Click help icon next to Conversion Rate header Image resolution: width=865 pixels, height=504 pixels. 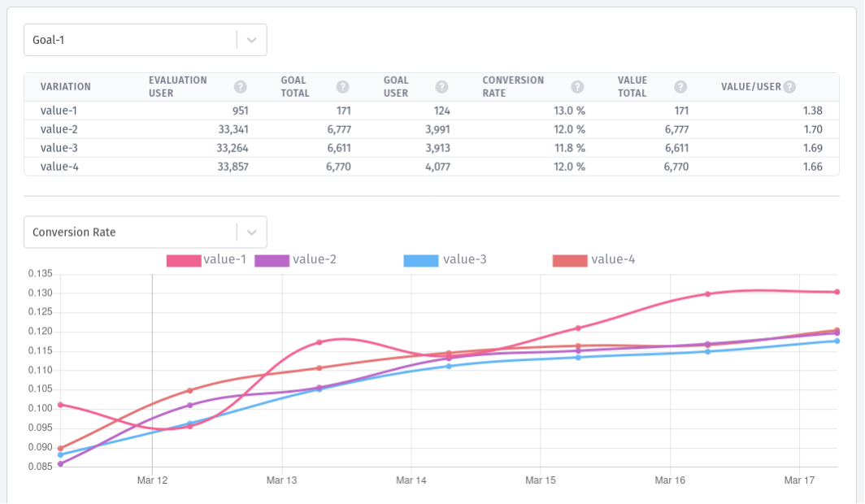(x=577, y=87)
